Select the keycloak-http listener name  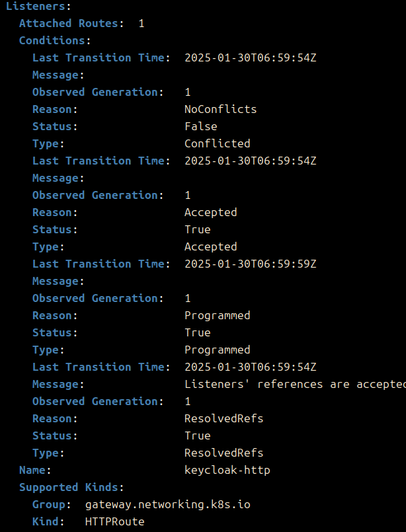pos(227,470)
